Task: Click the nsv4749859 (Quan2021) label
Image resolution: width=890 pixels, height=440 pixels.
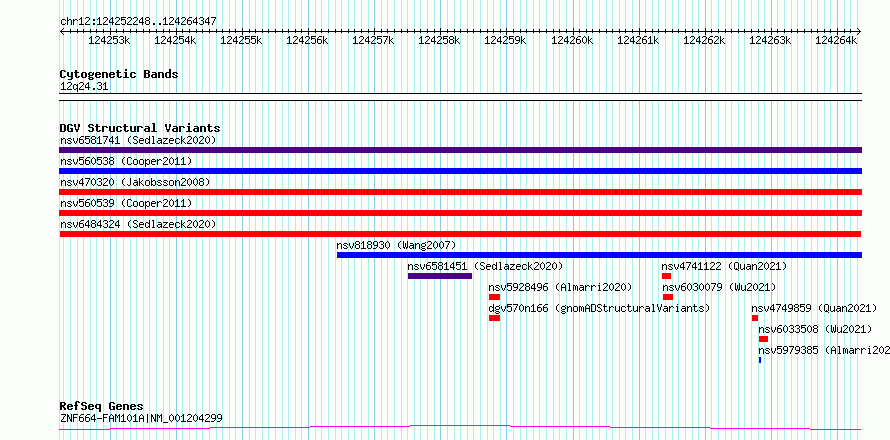Action: [815, 308]
